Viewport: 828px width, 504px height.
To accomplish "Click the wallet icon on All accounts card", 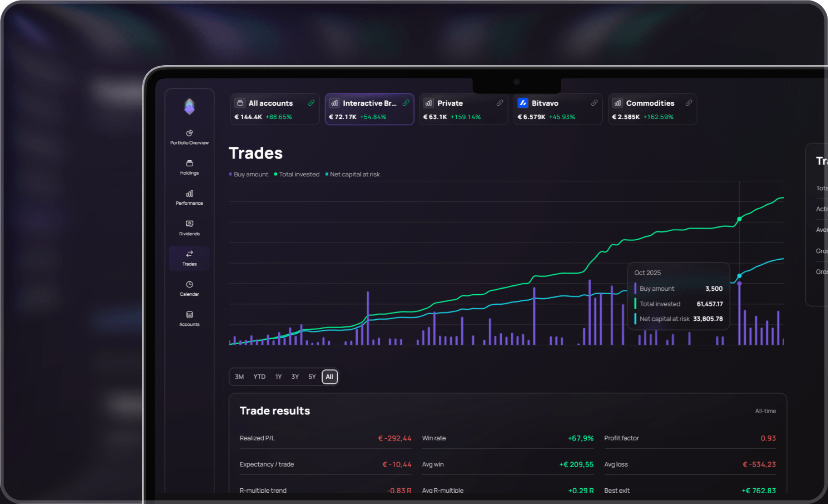I will [240, 103].
